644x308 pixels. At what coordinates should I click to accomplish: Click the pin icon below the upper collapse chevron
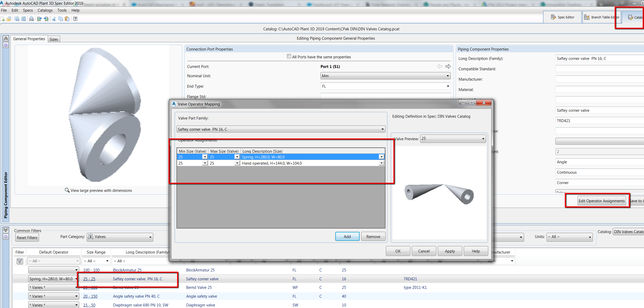(x=6, y=45)
